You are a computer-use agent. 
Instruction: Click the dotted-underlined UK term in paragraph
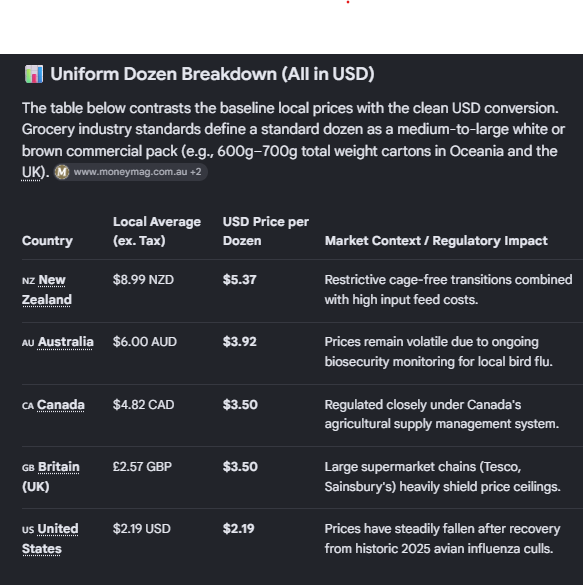(31, 172)
